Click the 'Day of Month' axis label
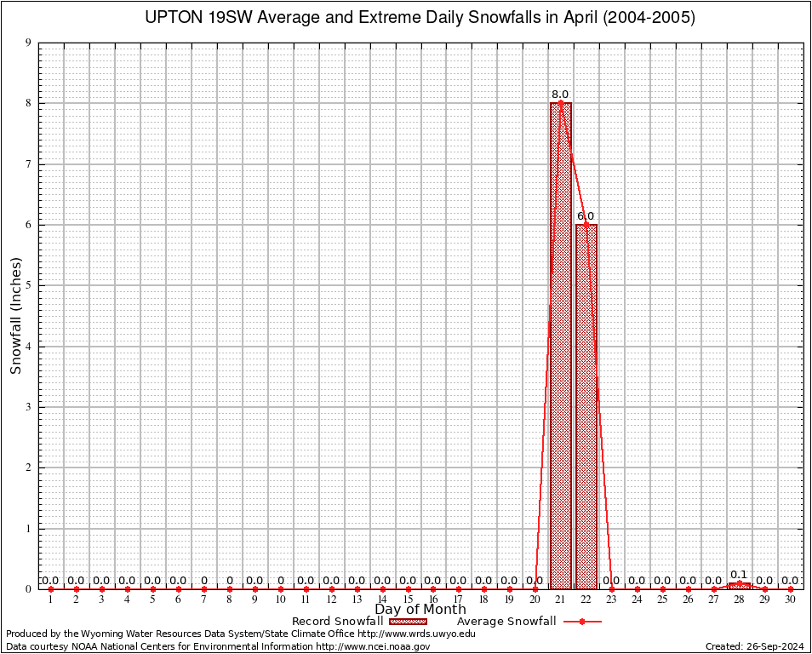The height and width of the screenshot is (654, 812). [420, 609]
